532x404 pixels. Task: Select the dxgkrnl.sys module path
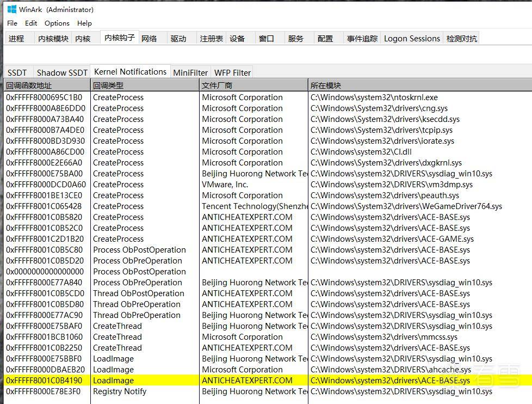[x=386, y=163]
